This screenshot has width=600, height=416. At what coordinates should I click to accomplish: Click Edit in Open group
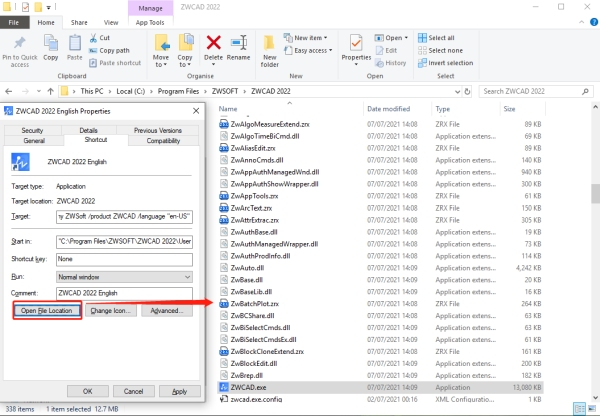(x=386, y=51)
